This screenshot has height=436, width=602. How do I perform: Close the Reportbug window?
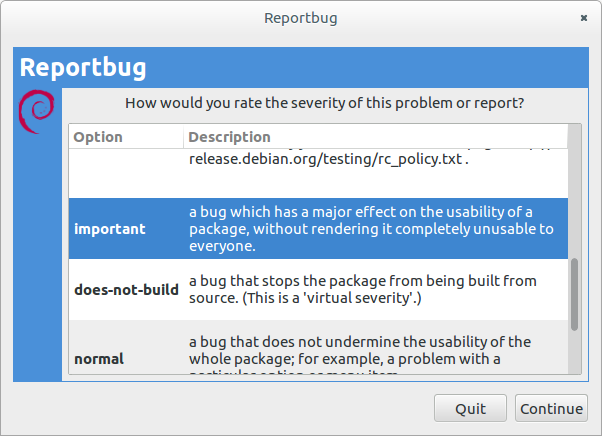click(x=583, y=18)
